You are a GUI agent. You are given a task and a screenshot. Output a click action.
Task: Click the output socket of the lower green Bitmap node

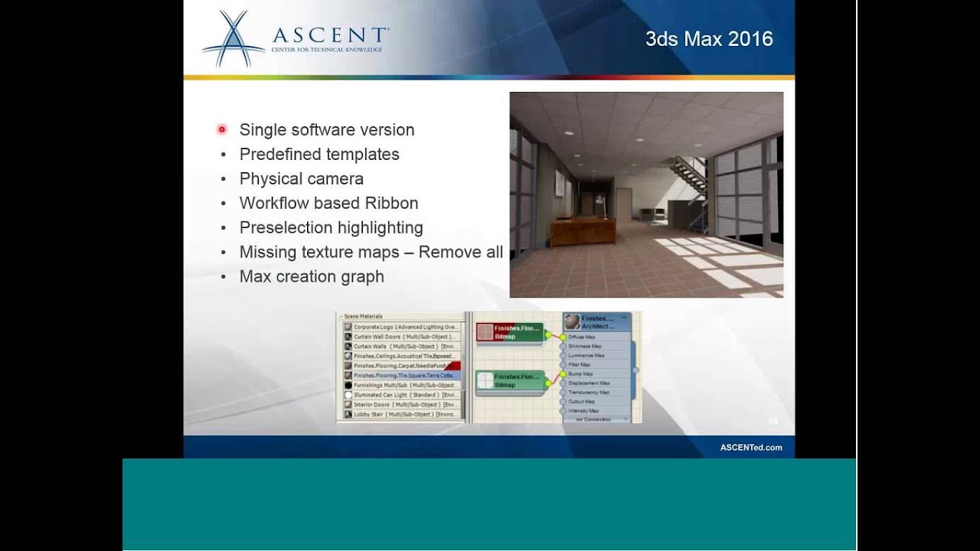coord(548,383)
